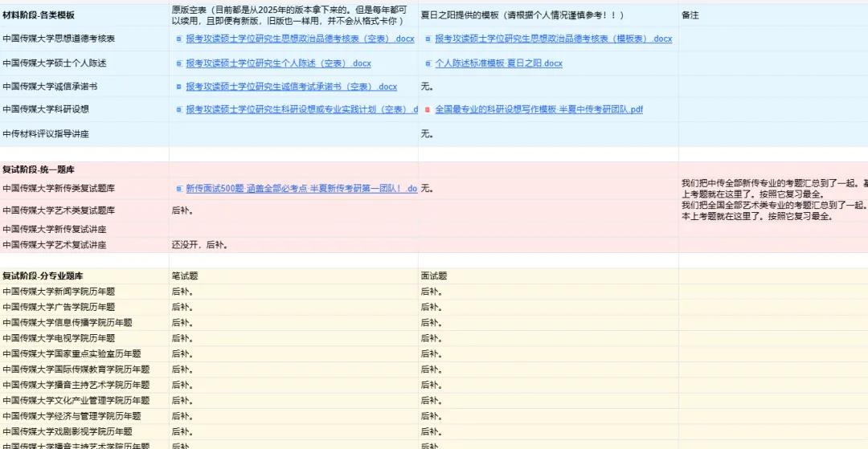Select the 面试题 column header
The width and height of the screenshot is (868, 449).
(549, 276)
